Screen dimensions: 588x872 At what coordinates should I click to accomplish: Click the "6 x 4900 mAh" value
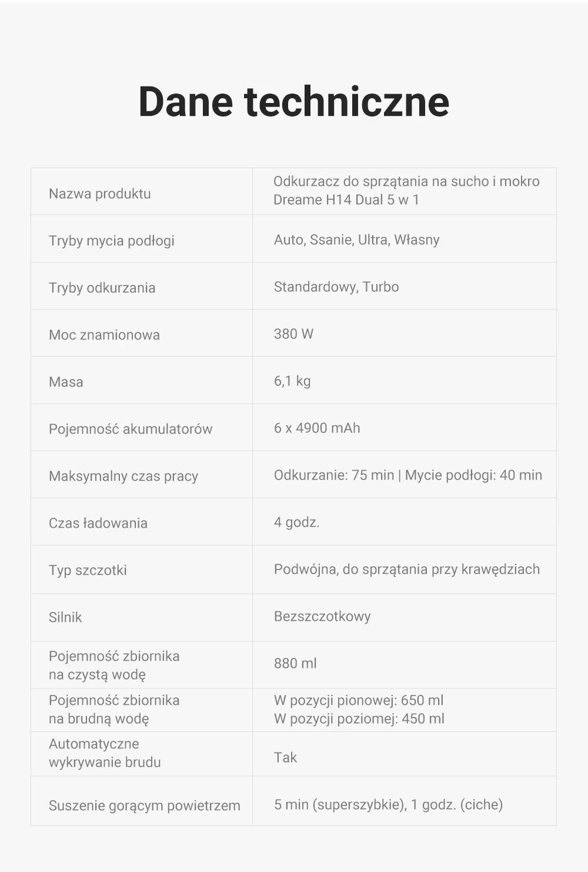point(316,428)
